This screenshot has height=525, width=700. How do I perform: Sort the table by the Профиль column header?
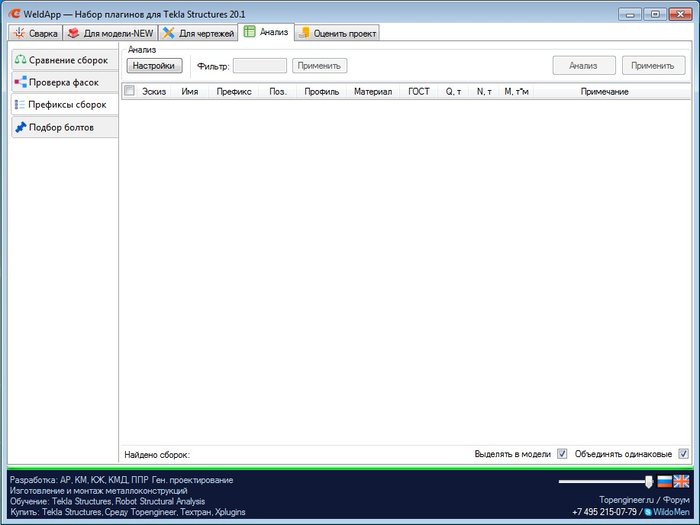click(321, 92)
